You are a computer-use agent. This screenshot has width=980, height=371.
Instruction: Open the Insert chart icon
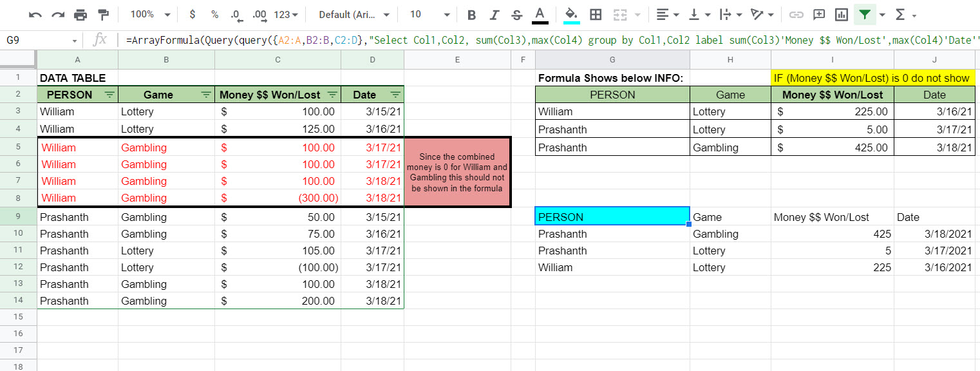[x=841, y=14]
